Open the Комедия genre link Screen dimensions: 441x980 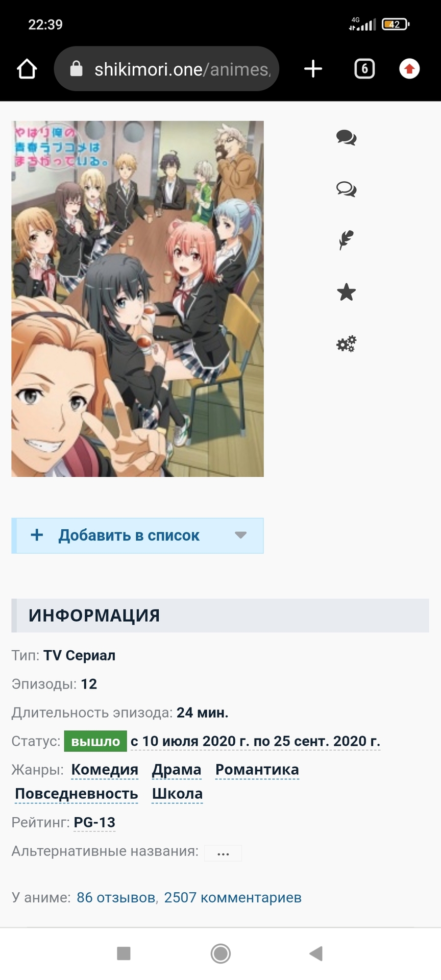pyautogui.click(x=105, y=770)
